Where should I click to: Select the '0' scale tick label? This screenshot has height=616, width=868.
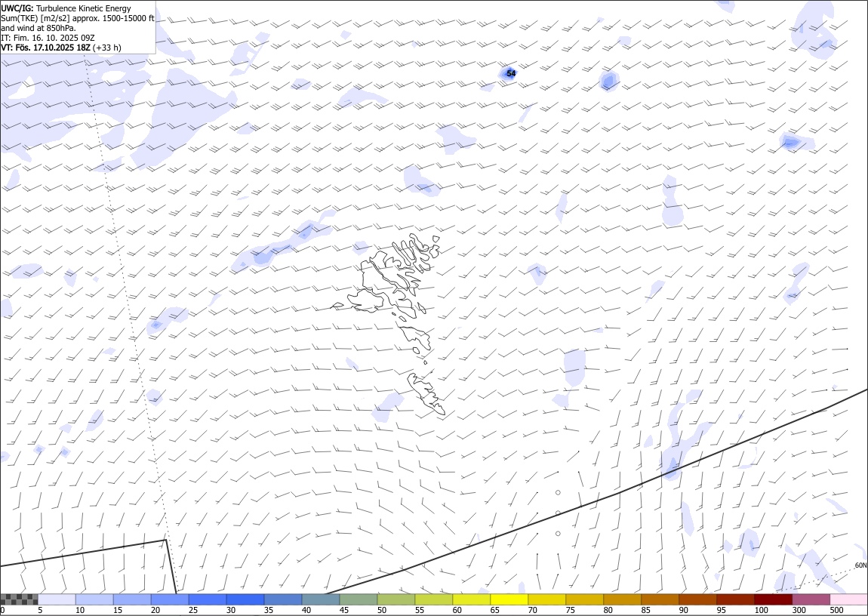(3, 610)
